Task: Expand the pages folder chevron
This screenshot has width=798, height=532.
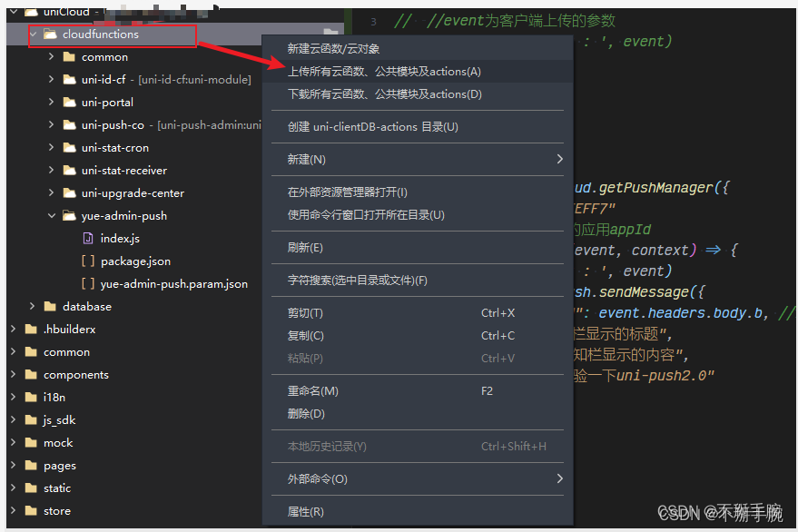Action: tap(14, 466)
